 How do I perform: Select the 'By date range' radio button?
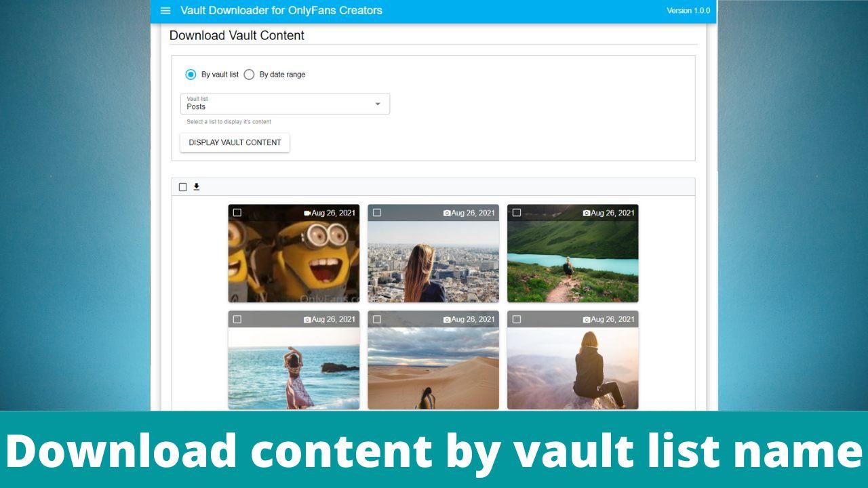point(249,75)
